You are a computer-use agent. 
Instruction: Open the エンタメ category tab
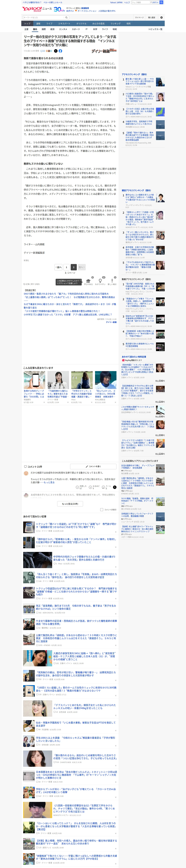point(63,29)
